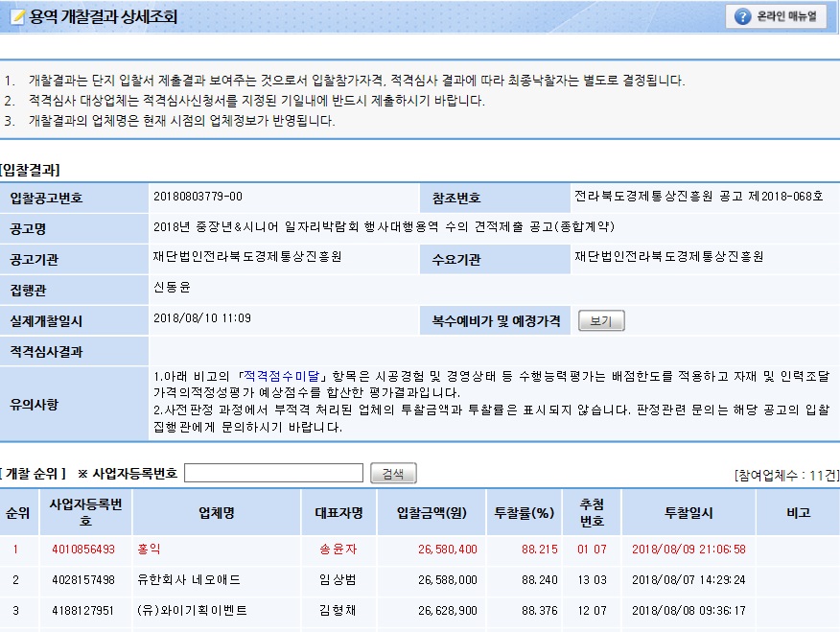Click the 투찰일시 column header
Image resolution: width=840 pixels, height=632 pixels.
[688, 512]
